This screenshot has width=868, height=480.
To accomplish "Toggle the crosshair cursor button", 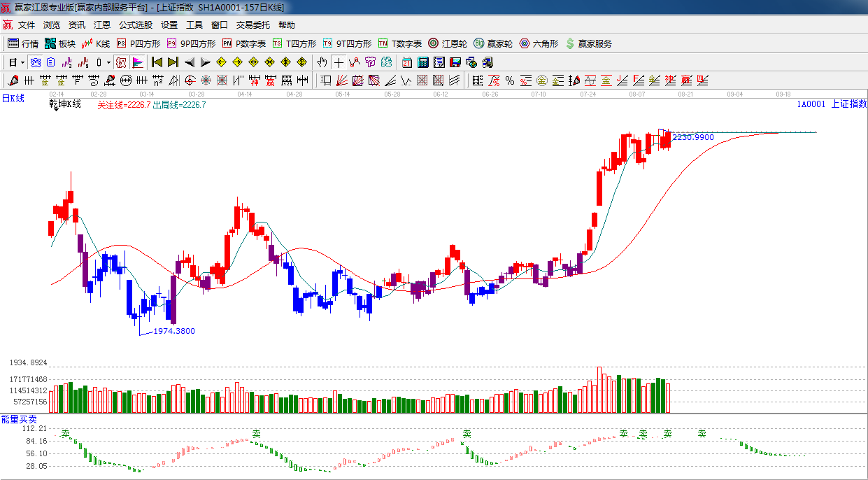I will [339, 62].
